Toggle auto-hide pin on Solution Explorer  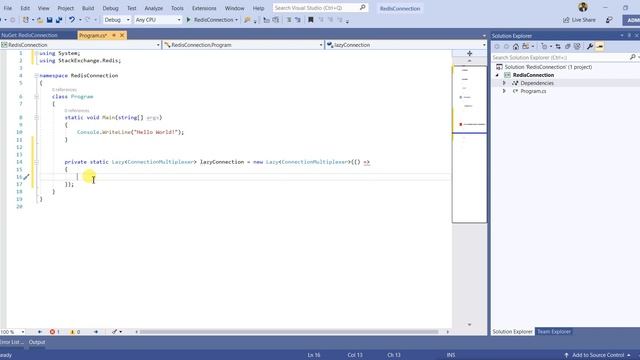629,36
